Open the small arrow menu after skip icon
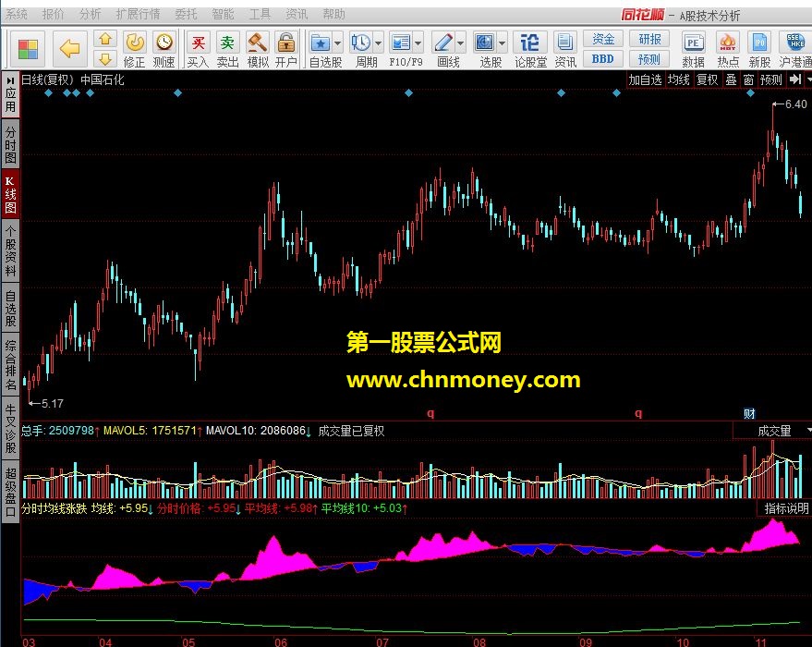Screen dimensions: 812x647 (x=808, y=79)
